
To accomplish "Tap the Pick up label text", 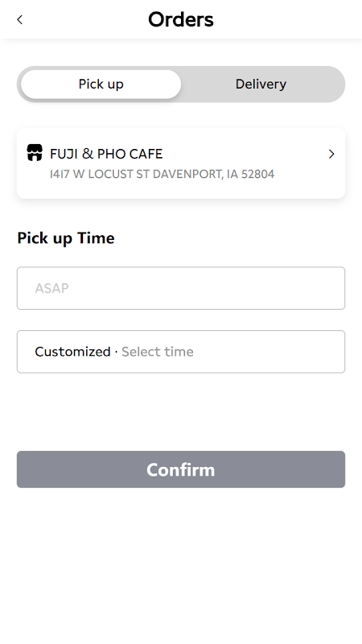I will [101, 85].
